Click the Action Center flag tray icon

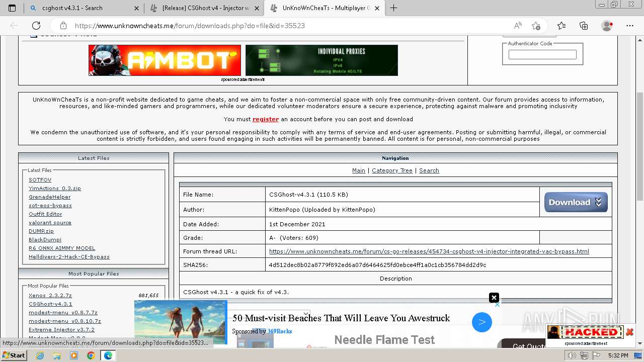[x=597, y=355]
